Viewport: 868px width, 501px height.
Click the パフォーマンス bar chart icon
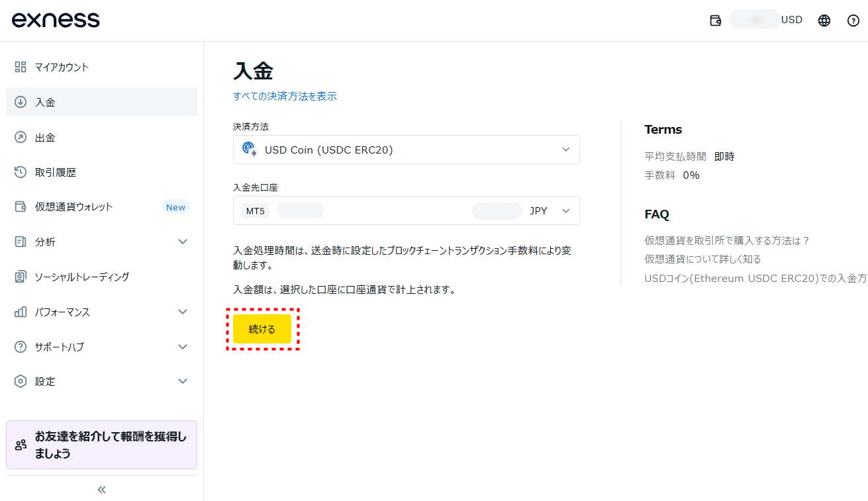click(21, 312)
